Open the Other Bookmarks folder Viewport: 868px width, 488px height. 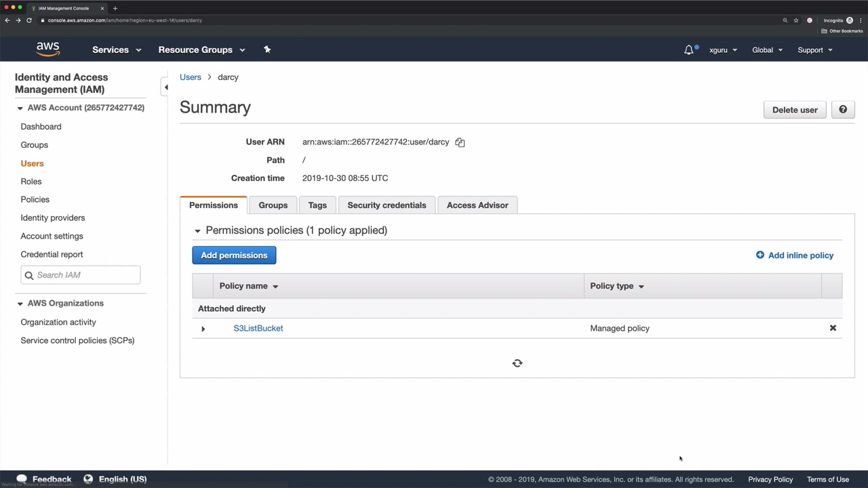tap(842, 31)
